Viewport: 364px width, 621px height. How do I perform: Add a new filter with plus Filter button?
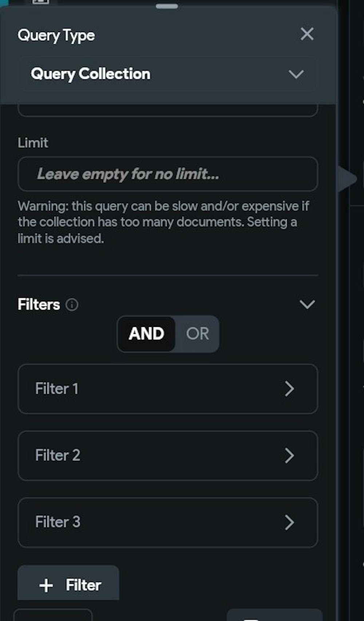point(68,585)
